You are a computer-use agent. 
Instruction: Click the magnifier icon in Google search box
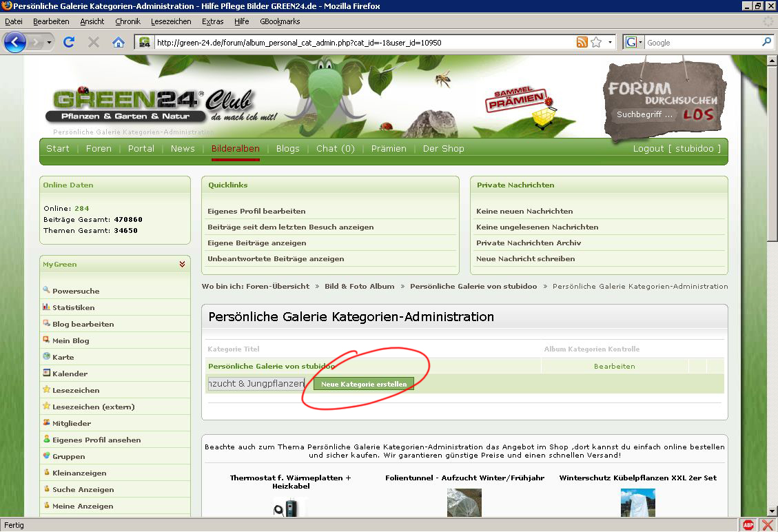(766, 43)
